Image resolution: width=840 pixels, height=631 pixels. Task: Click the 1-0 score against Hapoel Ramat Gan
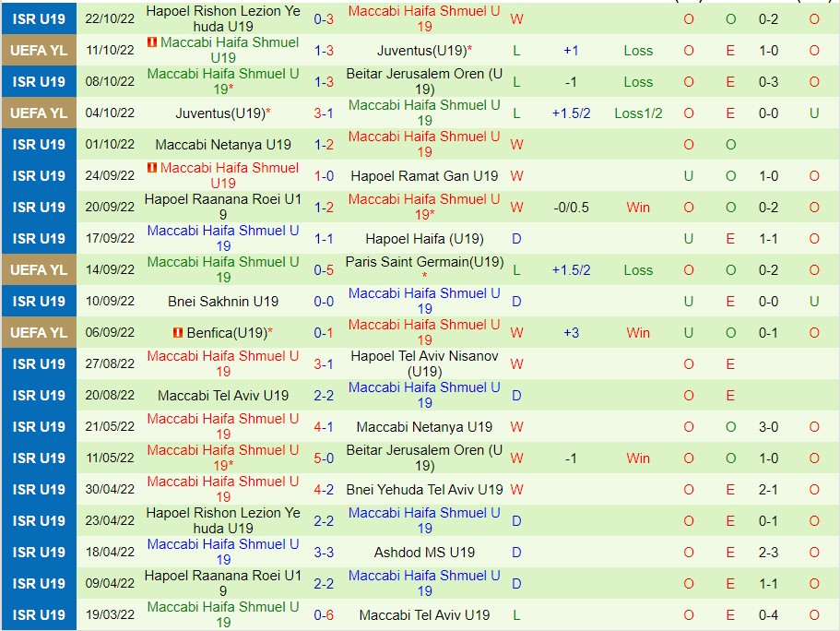click(x=324, y=176)
